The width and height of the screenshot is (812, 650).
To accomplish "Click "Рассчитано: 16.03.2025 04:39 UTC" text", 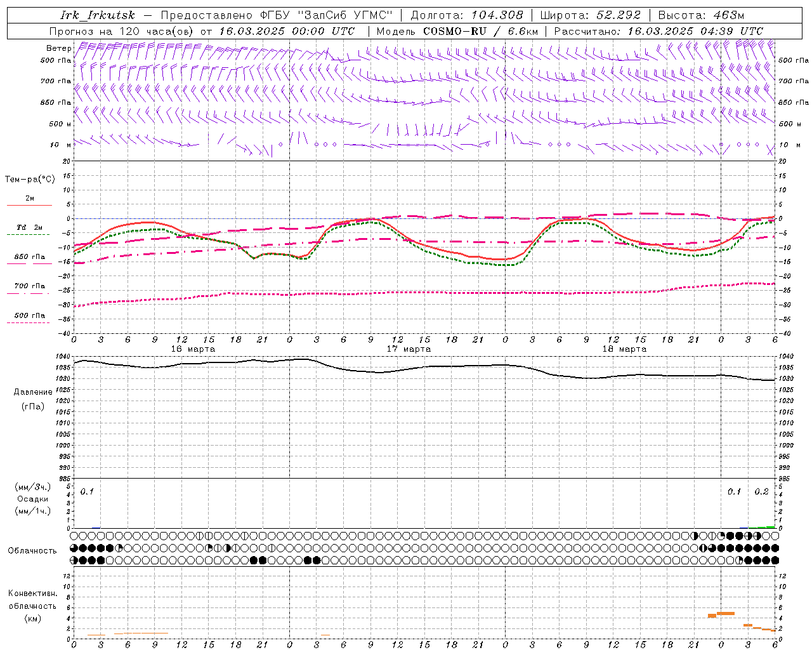I will pyautogui.click(x=658, y=30).
